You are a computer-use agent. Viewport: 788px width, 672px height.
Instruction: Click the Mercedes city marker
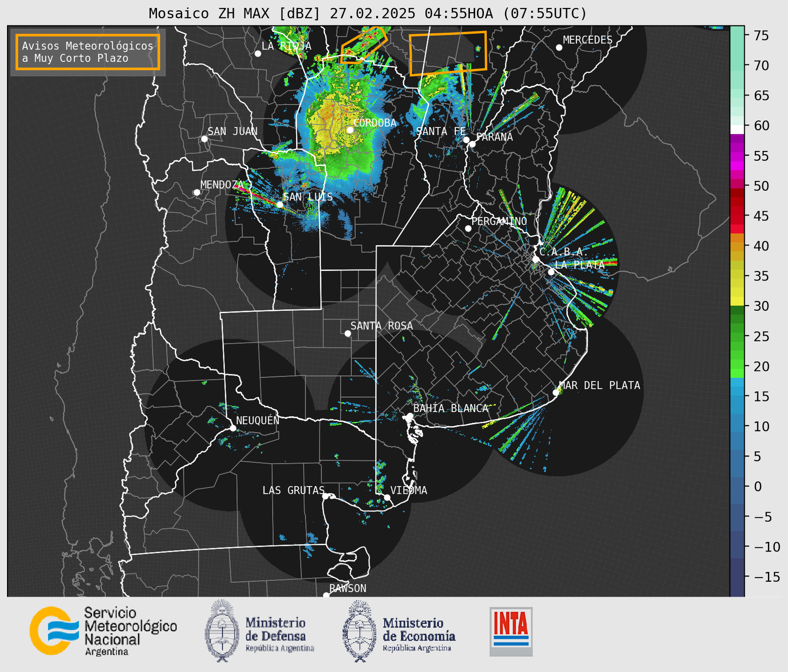click(x=559, y=48)
